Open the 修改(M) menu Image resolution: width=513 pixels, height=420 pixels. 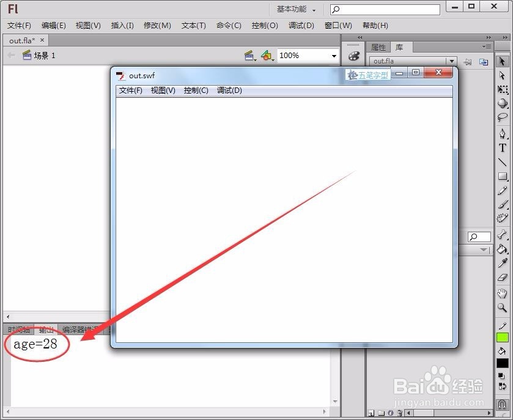pyautogui.click(x=157, y=26)
